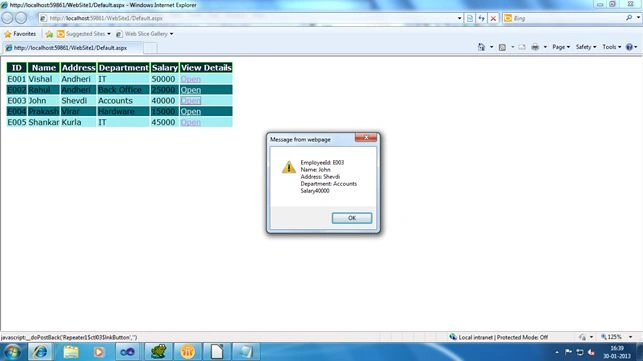Viewport: 643px width, 361px height.
Task: Click the Kurla address cell
Action: tap(78, 122)
